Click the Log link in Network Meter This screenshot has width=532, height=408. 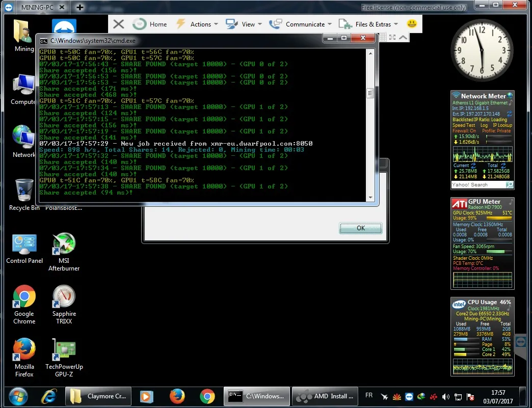[x=484, y=125]
